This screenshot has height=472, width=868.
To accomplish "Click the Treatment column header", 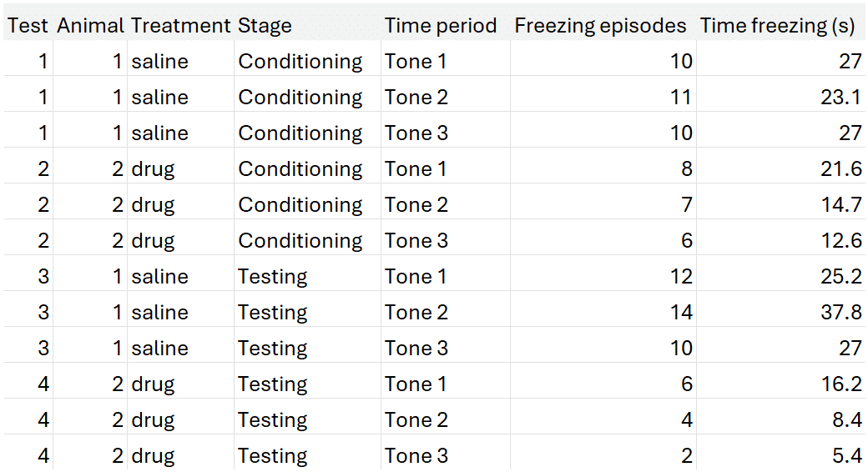I will coord(180,26).
